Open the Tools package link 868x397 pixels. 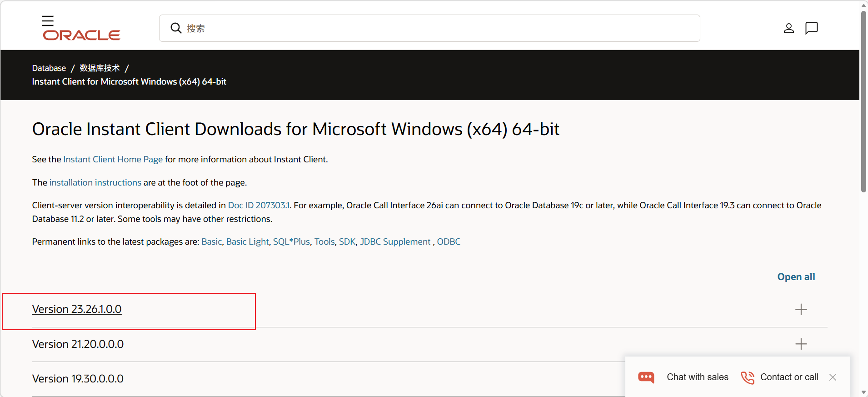click(324, 242)
